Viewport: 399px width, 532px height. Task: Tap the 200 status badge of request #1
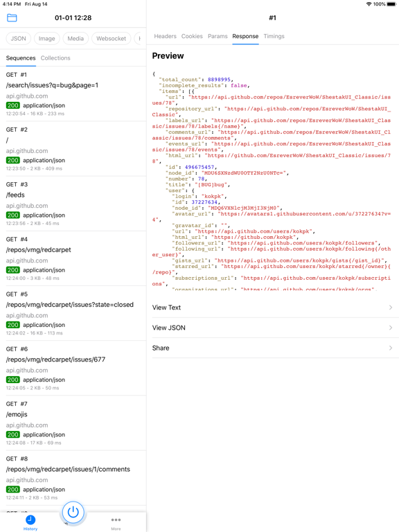(13, 105)
